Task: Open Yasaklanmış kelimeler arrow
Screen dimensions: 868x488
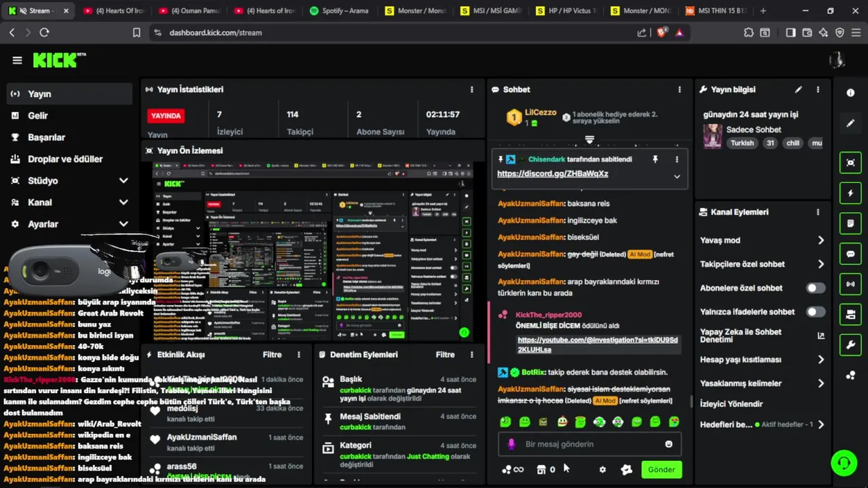Action: pos(821,384)
